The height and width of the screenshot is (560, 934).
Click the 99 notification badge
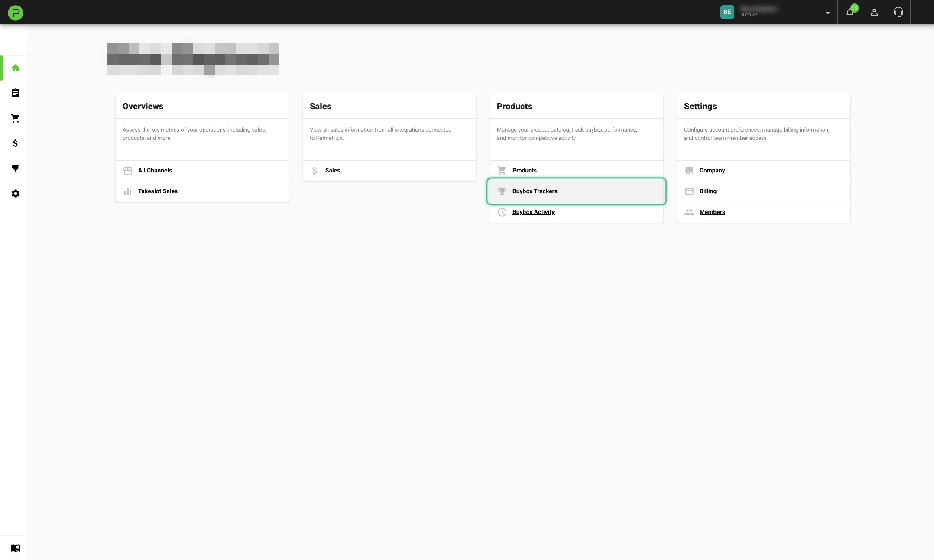(x=854, y=8)
